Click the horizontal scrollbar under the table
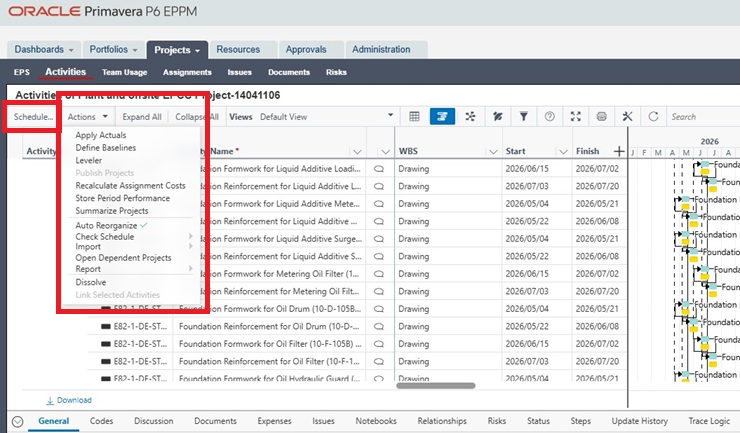This screenshot has height=433, width=740. point(436,386)
